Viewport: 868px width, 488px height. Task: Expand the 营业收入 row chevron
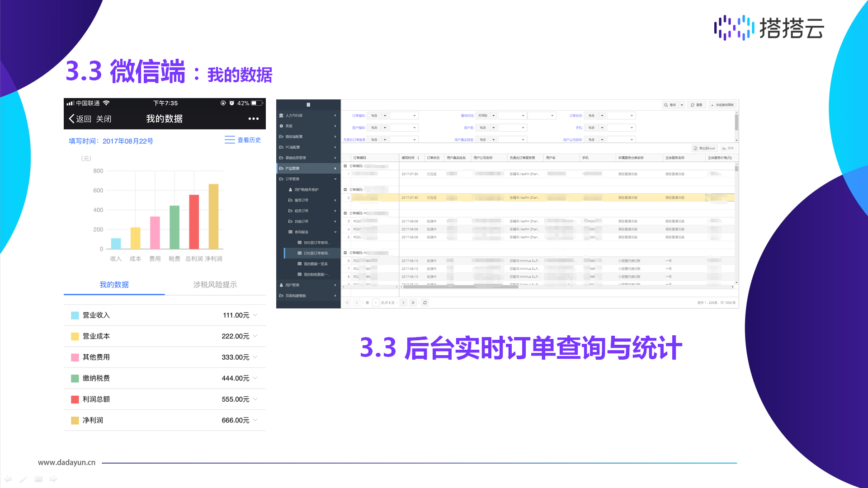(255, 315)
